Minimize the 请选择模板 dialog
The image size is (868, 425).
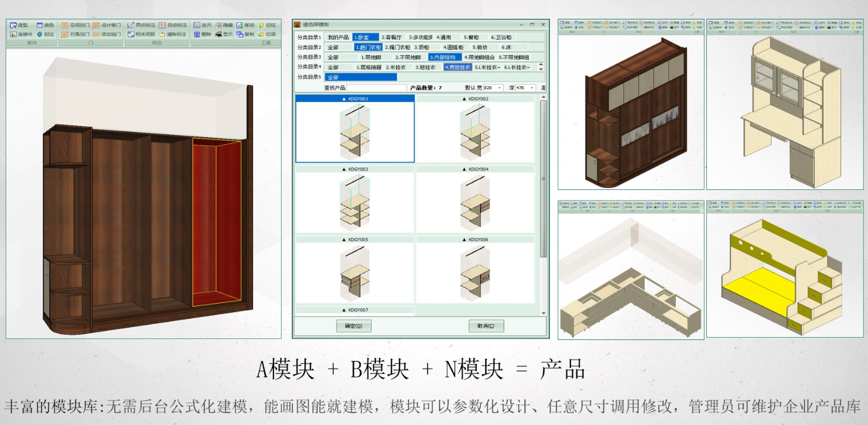point(521,25)
